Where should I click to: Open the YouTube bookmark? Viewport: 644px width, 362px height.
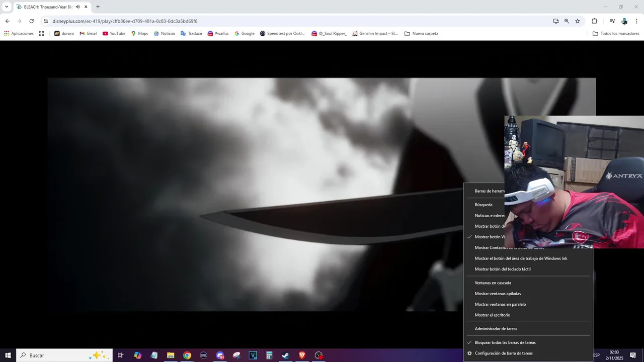[114, 34]
